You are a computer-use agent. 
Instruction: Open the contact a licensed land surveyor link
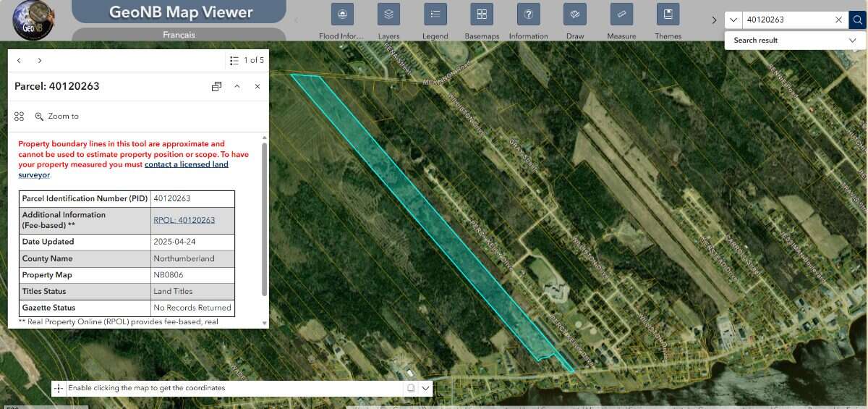click(123, 169)
